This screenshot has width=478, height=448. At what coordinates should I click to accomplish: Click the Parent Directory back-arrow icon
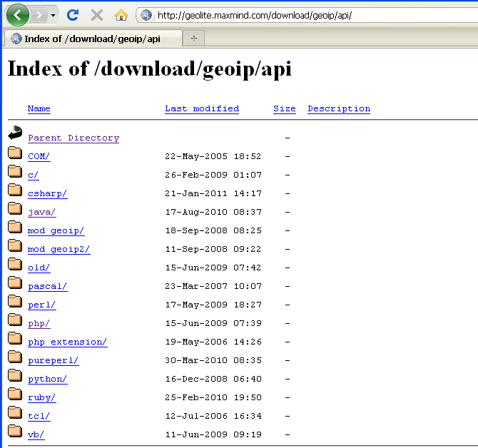point(16,133)
